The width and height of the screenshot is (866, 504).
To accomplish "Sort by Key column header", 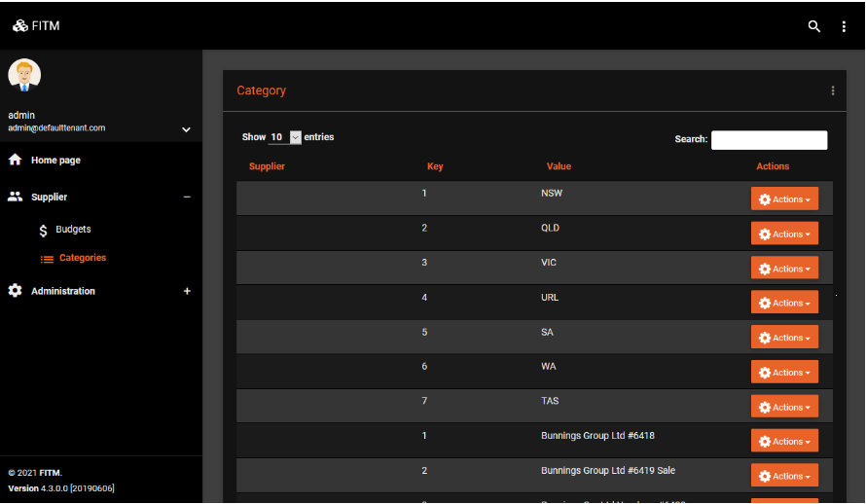I will [x=435, y=166].
